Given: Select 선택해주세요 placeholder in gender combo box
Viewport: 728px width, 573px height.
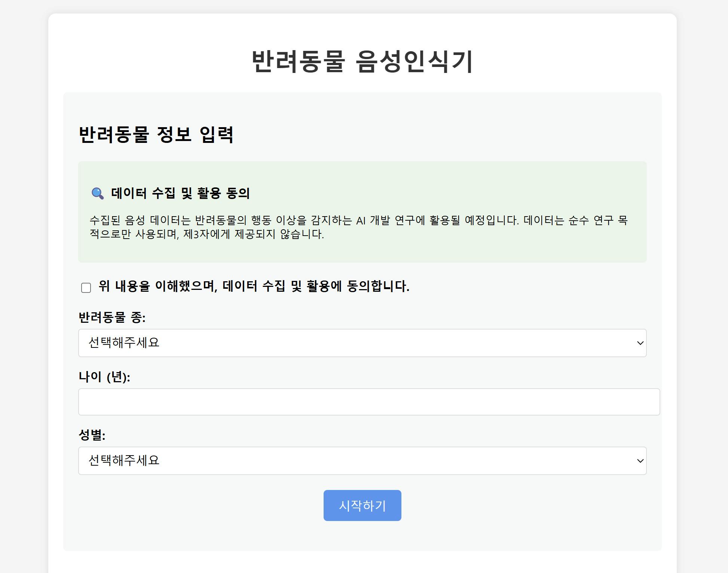Looking at the screenshot, I should tap(124, 461).
